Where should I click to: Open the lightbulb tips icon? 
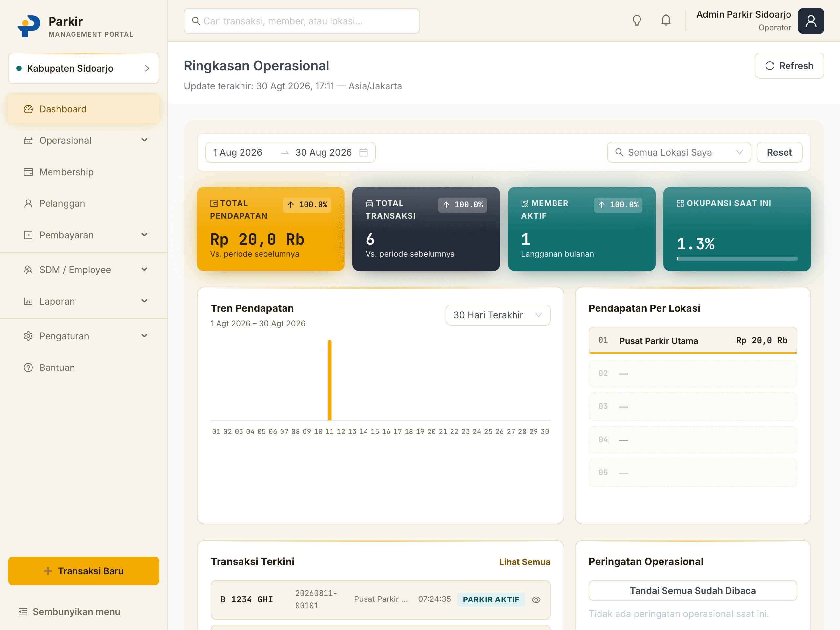[637, 20]
